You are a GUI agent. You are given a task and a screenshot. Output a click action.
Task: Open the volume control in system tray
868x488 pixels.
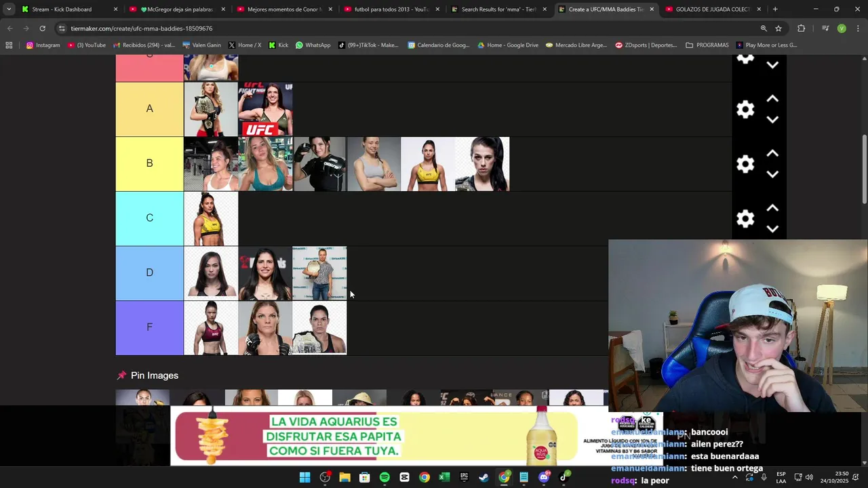pos(809,477)
